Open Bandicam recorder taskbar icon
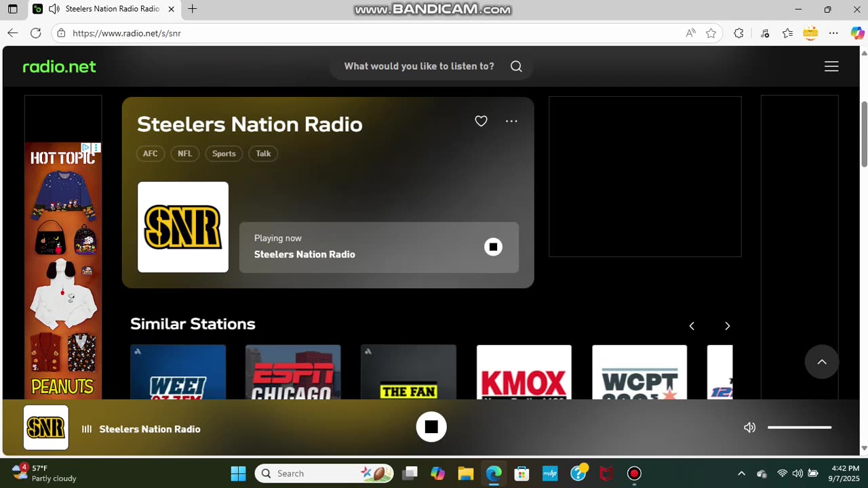 (x=634, y=473)
